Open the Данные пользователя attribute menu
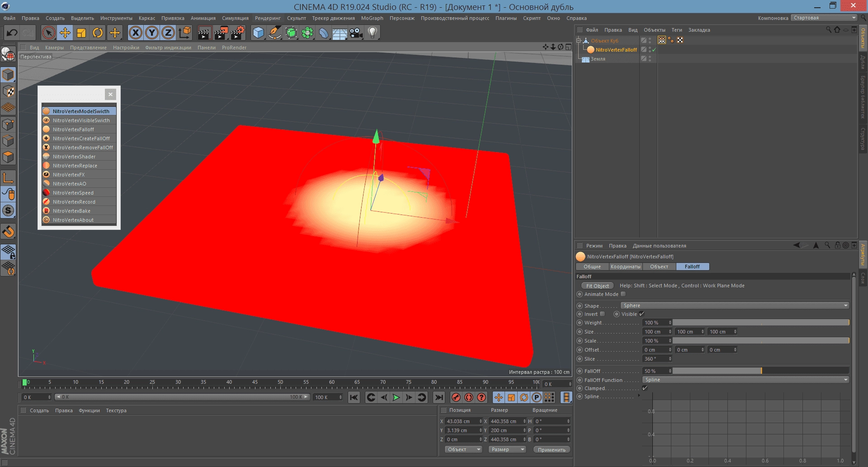The width and height of the screenshot is (868, 467). click(659, 246)
